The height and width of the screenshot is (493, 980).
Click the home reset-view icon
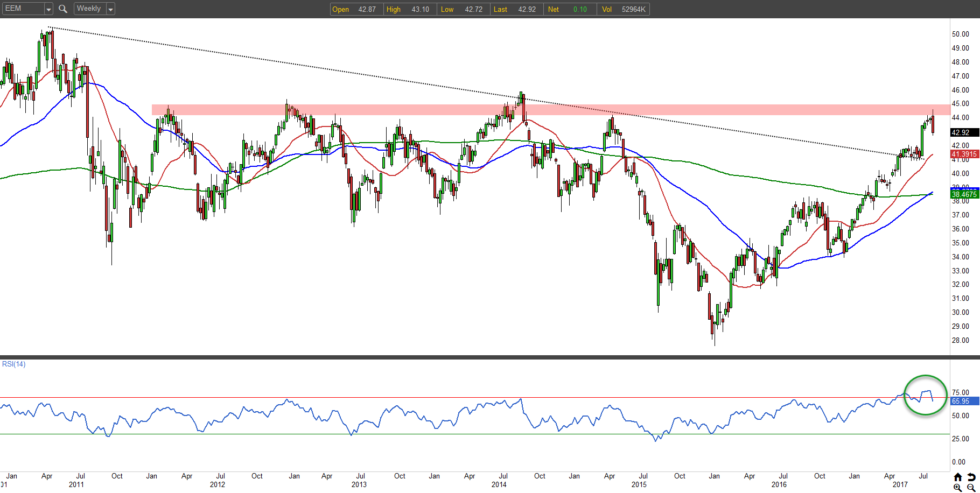click(958, 477)
